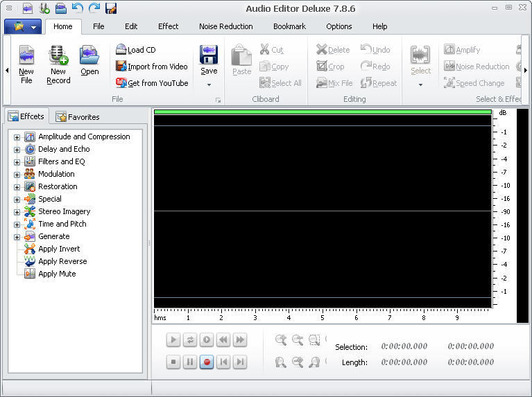The width and height of the screenshot is (532, 397).
Task: Open the Bookmark tab
Action: click(x=289, y=26)
